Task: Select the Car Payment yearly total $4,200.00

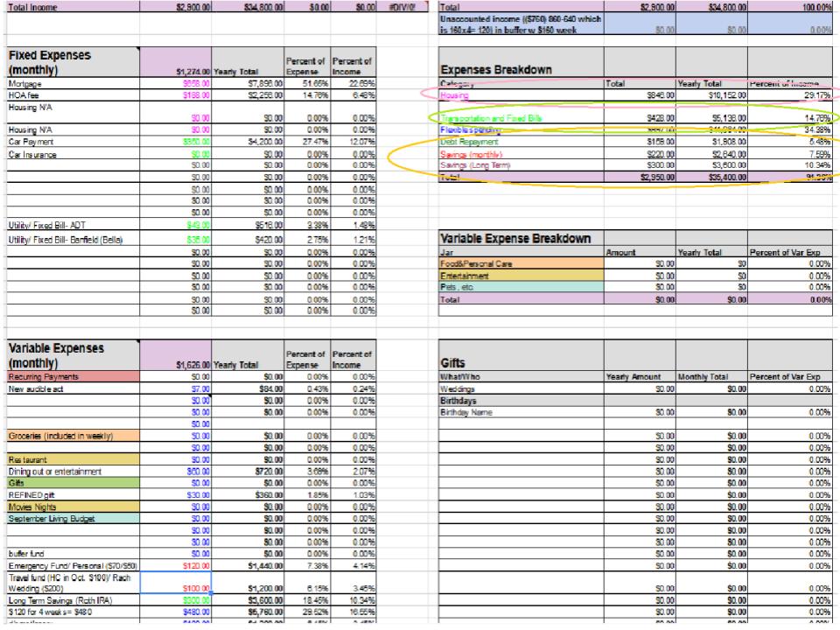Action: tap(248, 142)
